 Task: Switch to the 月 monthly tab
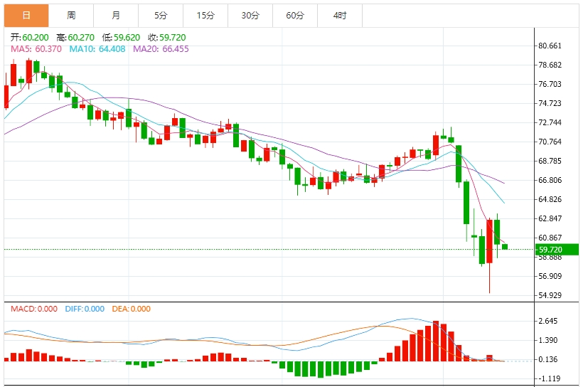[116, 16]
